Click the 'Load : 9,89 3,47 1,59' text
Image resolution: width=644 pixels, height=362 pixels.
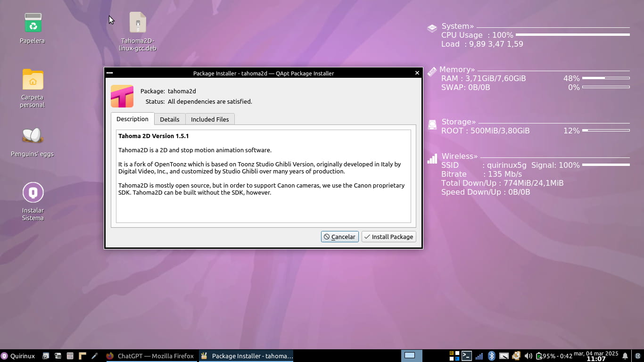[x=482, y=44]
